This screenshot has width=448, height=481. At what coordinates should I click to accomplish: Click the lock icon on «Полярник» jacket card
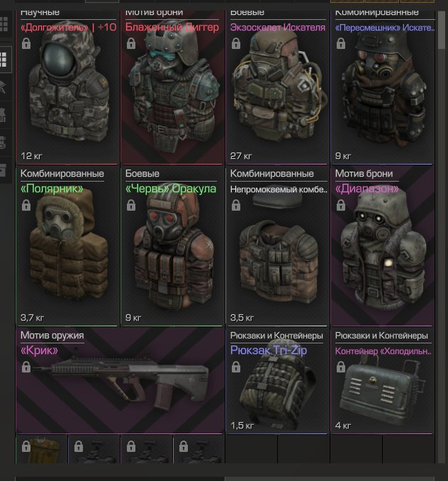pyautogui.click(x=26, y=205)
